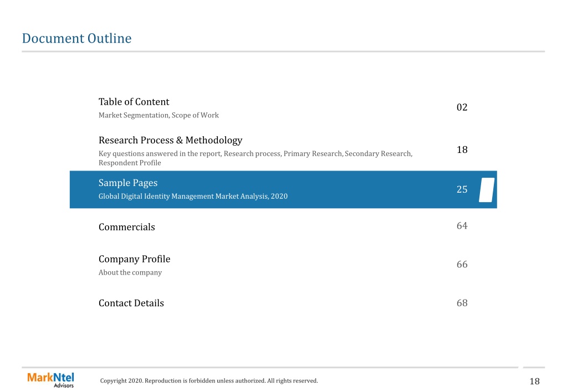
Task: Click Global Digital Identity Management Market subtitle
Action: click(193, 196)
